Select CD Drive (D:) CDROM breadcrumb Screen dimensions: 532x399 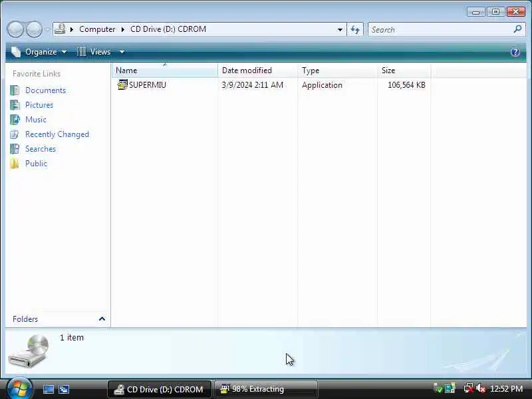168,29
